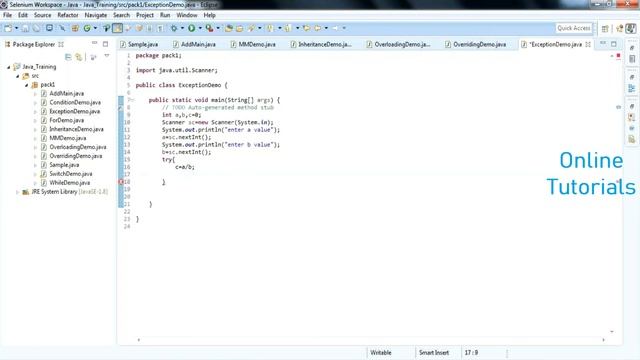Maximize the editor area
This screenshot has width=640, height=360.
pos(613,44)
